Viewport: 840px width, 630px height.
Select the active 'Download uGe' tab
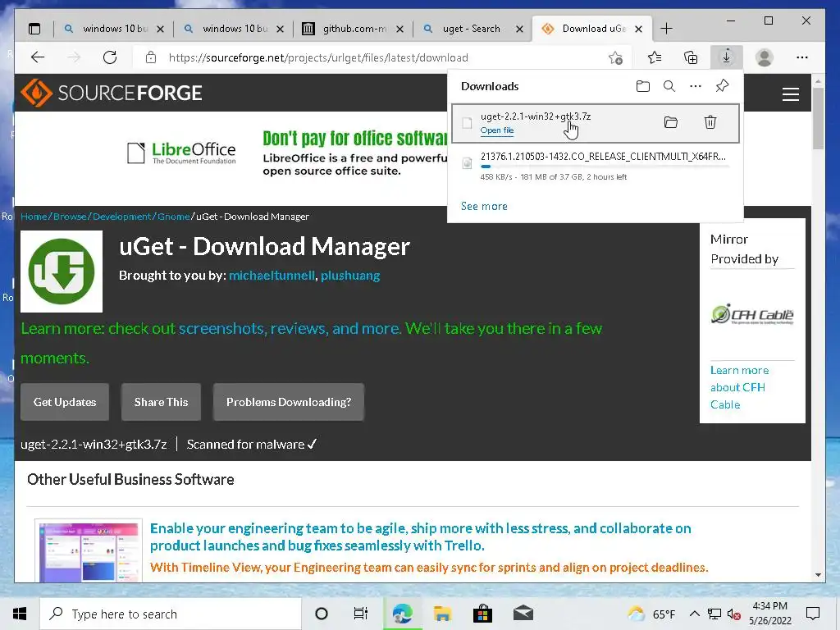point(592,29)
